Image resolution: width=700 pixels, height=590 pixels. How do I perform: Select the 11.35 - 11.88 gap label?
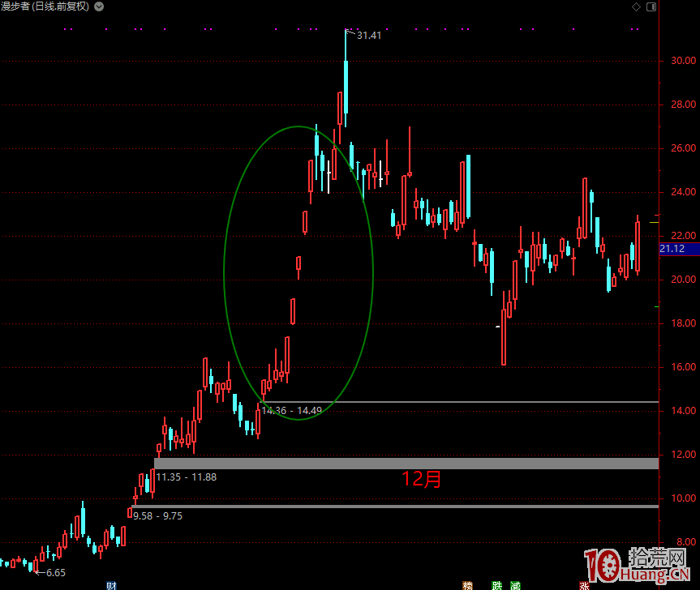(x=187, y=477)
